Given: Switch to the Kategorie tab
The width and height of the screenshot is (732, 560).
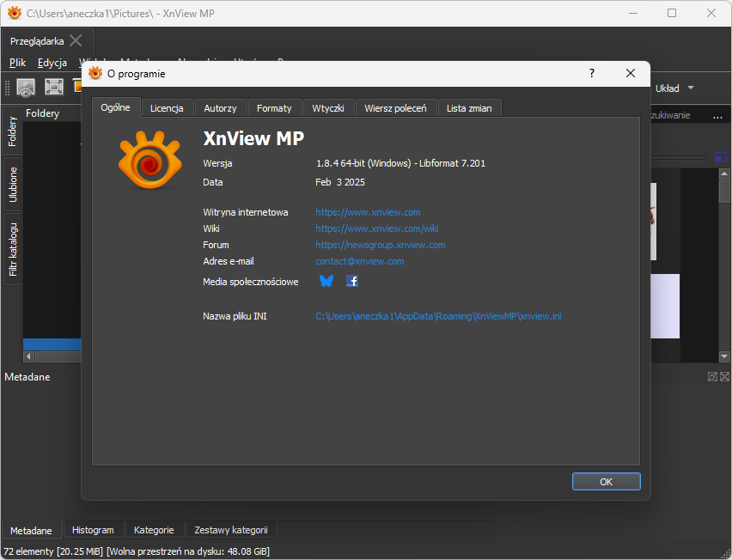Looking at the screenshot, I should pos(154,530).
